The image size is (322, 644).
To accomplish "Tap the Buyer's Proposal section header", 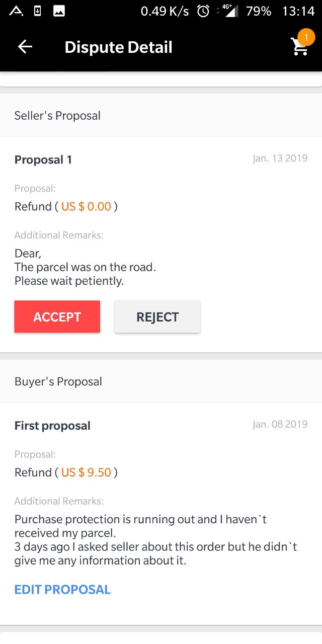I will coord(161,381).
